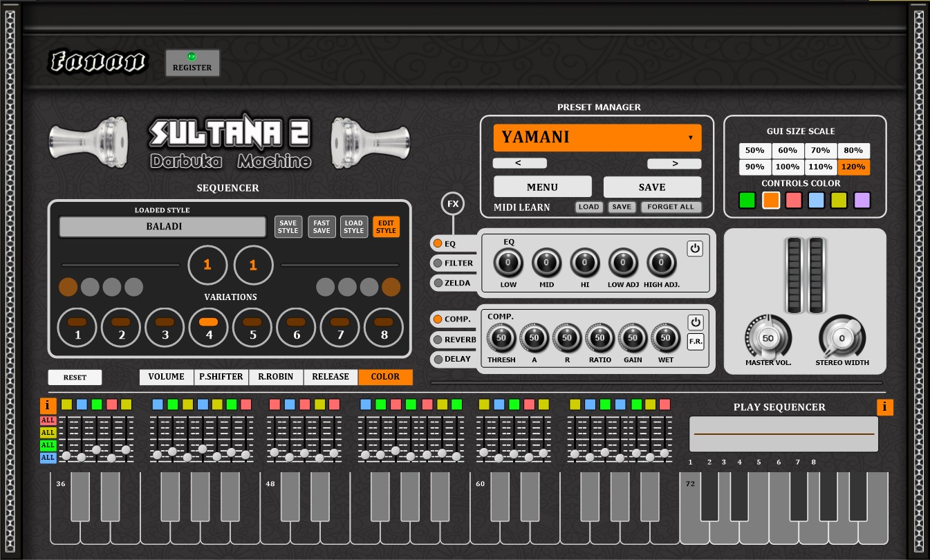Toggle the compressor power button icon
Viewport: 930px width, 560px height.
tap(695, 322)
